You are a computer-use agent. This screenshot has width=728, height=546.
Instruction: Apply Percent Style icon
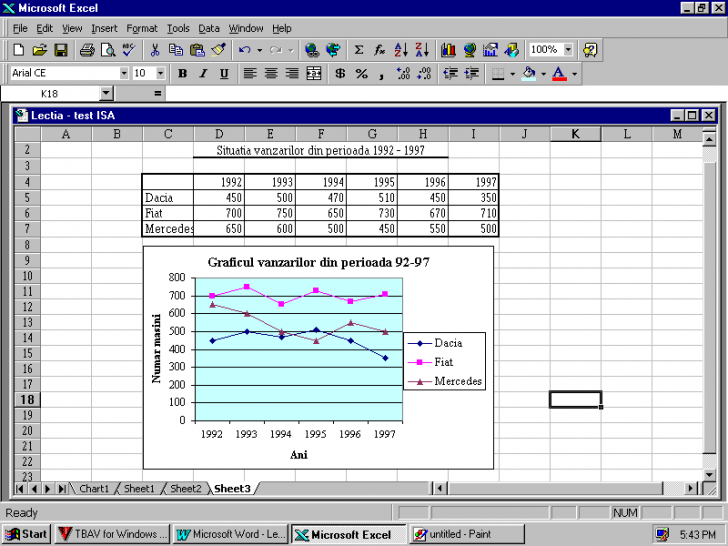(x=362, y=73)
